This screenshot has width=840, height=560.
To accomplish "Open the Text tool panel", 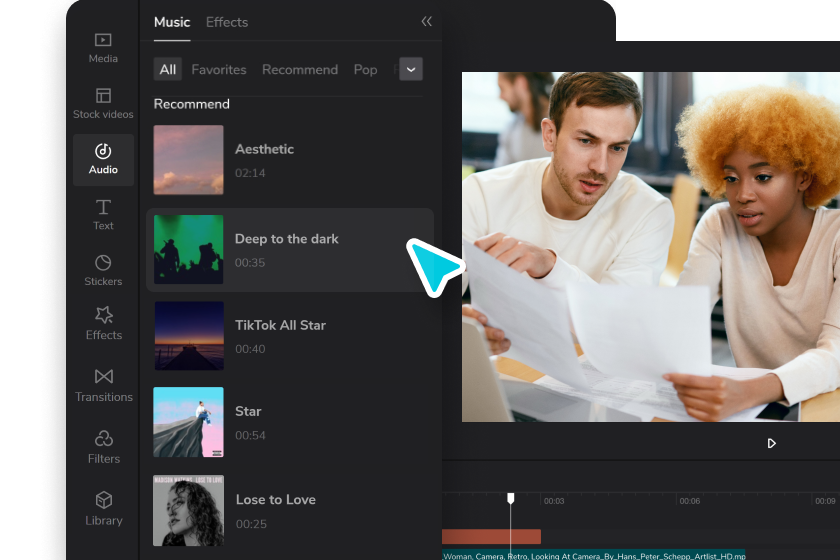I will [x=103, y=215].
